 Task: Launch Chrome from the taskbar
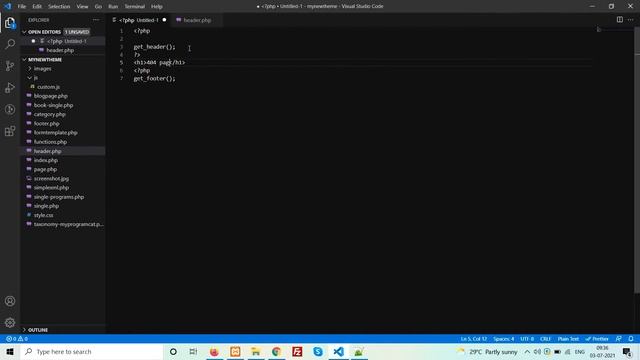pos(276,351)
